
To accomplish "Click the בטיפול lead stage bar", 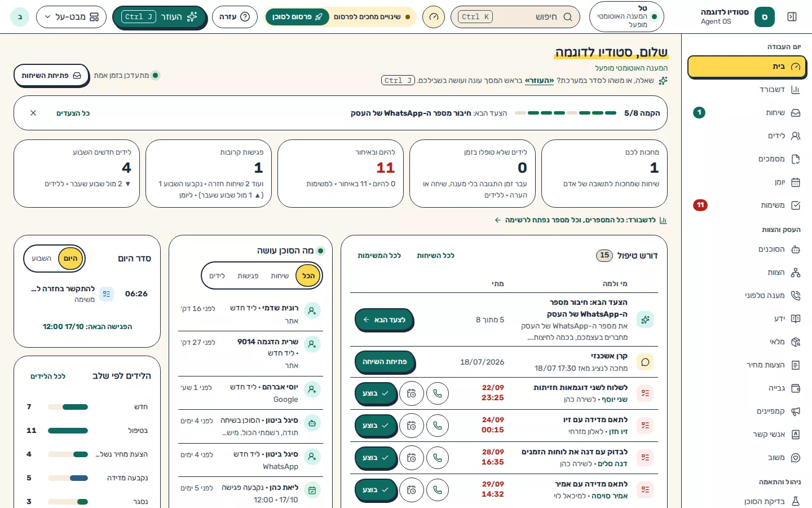I will click(x=68, y=431).
